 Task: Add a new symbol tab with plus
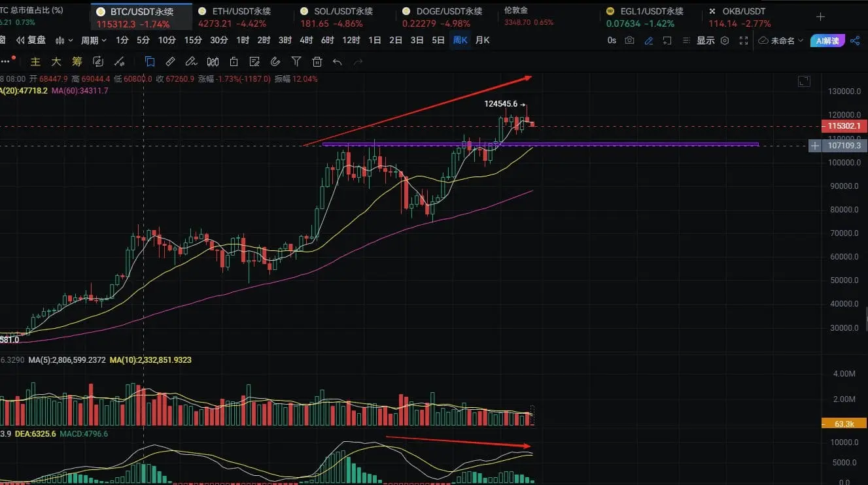pos(820,17)
